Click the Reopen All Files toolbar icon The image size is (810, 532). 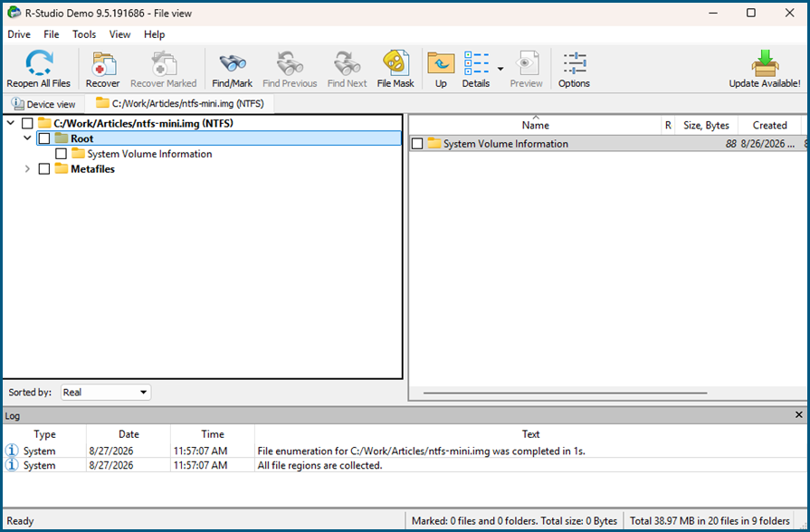coord(39,63)
